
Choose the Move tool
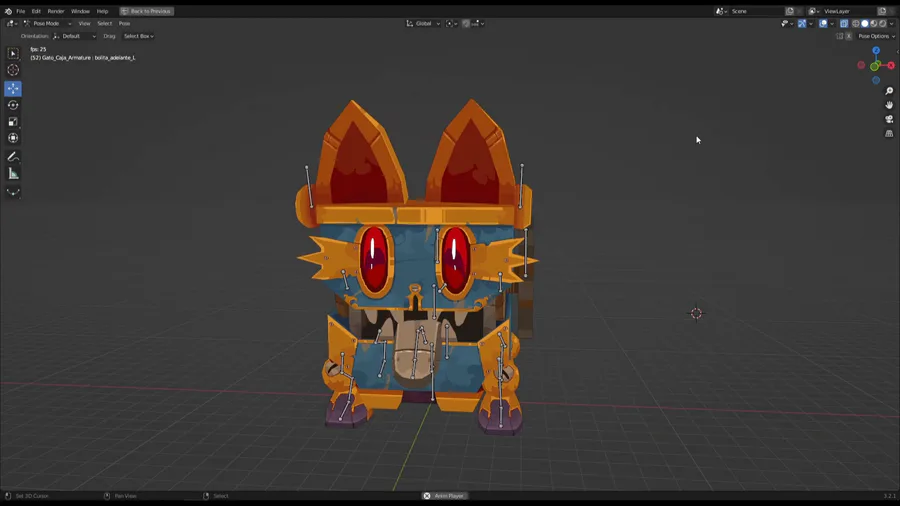pyautogui.click(x=13, y=88)
